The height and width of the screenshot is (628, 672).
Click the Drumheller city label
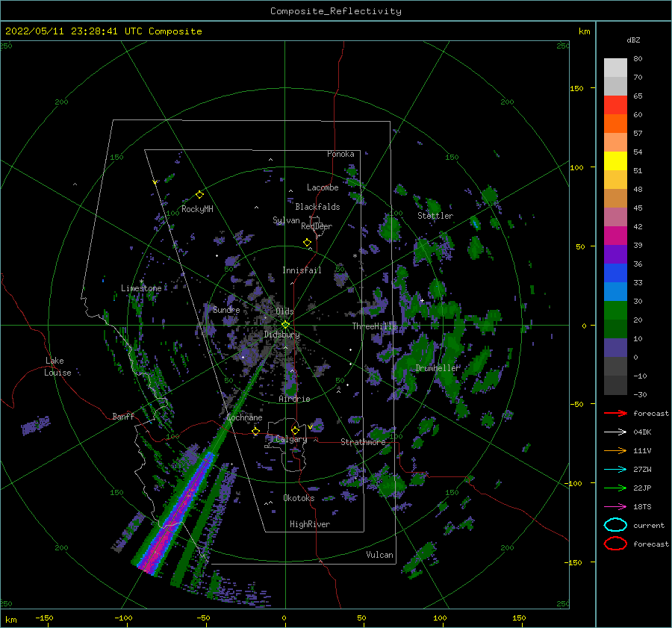click(438, 368)
